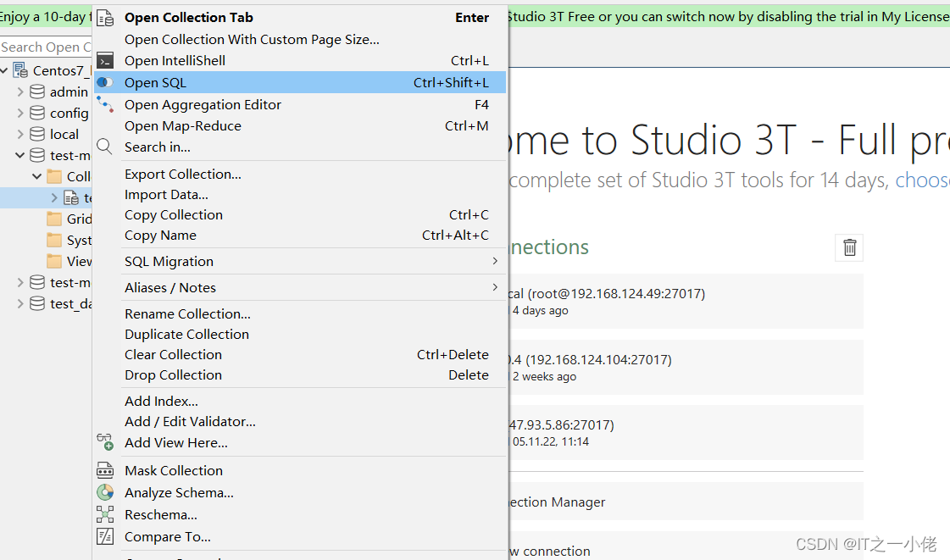Click the trash icon beside recent connections
This screenshot has height=560, width=950.
click(849, 247)
